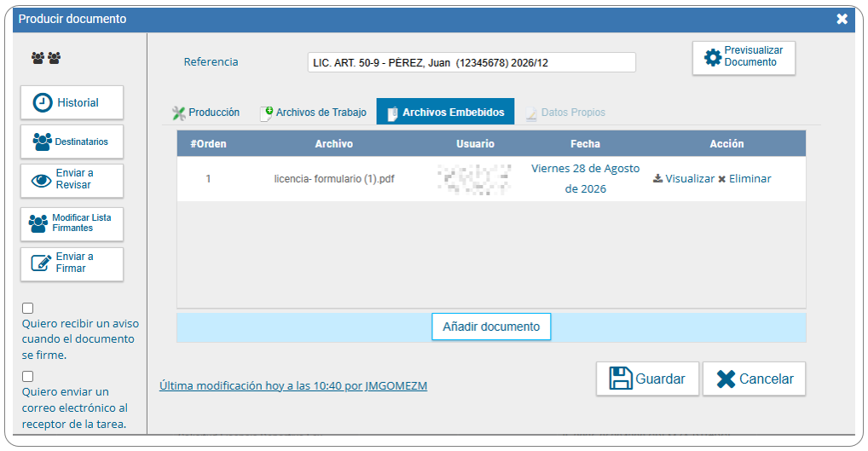
Task: Sort by the #Orden column header
Action: (x=208, y=144)
